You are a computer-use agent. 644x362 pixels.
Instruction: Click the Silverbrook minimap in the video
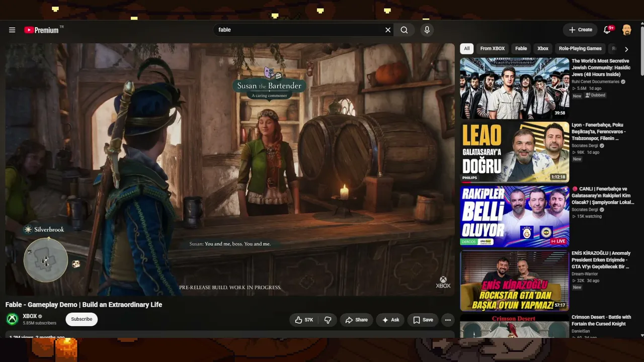click(x=46, y=259)
